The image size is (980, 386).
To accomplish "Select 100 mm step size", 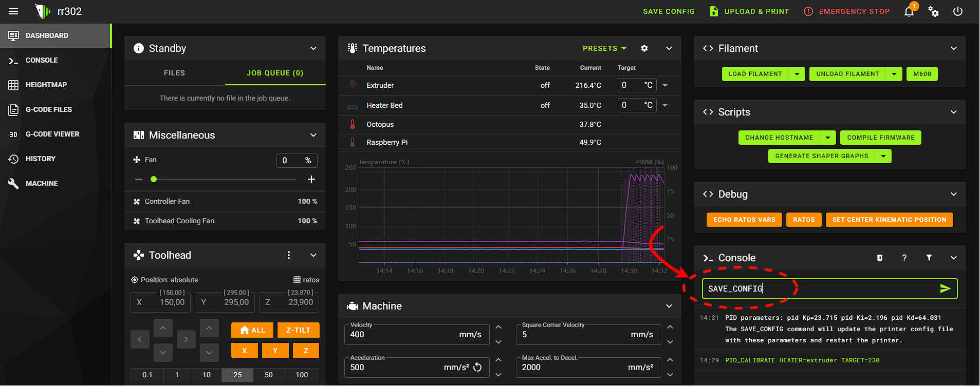I will [x=302, y=375].
